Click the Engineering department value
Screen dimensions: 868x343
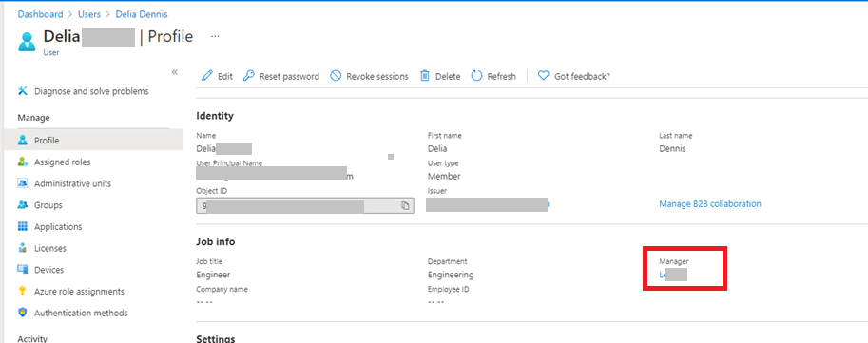(451, 275)
